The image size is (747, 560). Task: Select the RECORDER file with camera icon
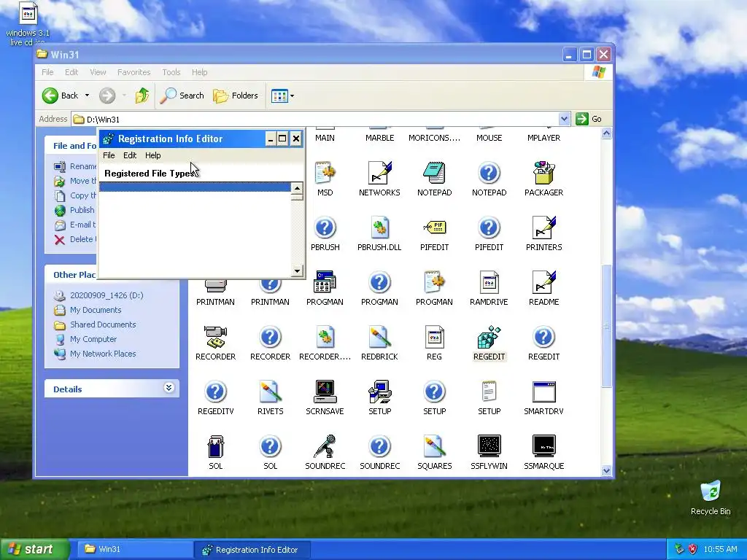click(215, 338)
